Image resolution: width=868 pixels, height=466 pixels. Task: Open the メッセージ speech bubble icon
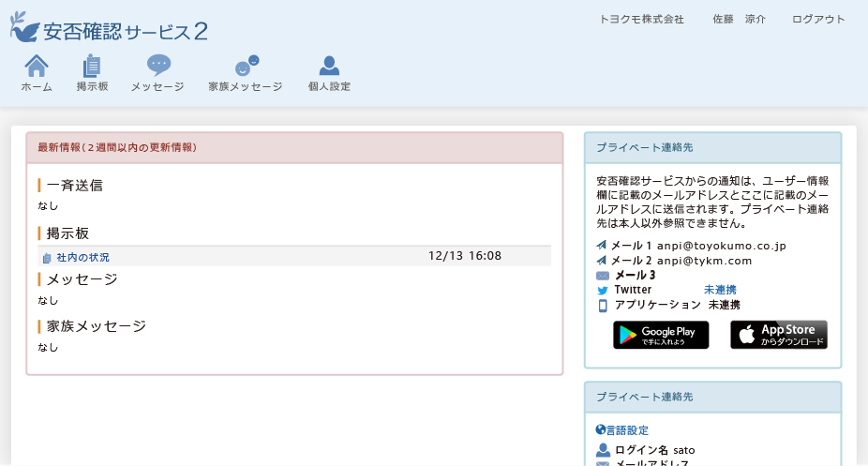(158, 66)
